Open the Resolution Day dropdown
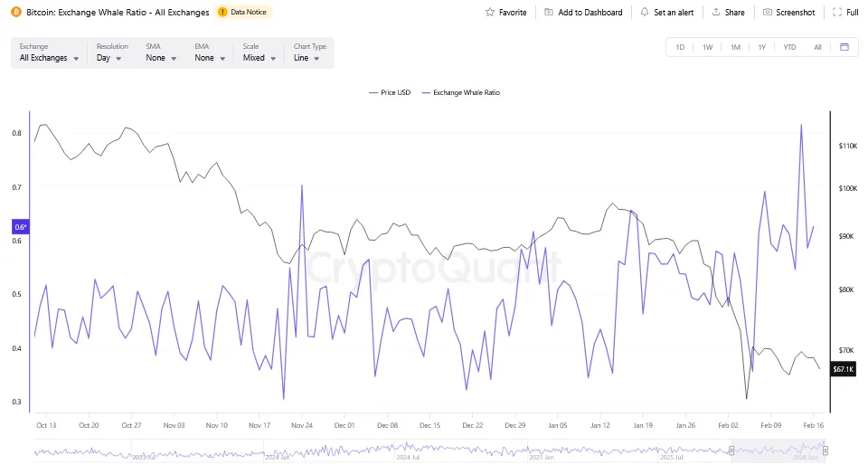Image resolution: width=868 pixels, height=474 pixels. [109, 58]
